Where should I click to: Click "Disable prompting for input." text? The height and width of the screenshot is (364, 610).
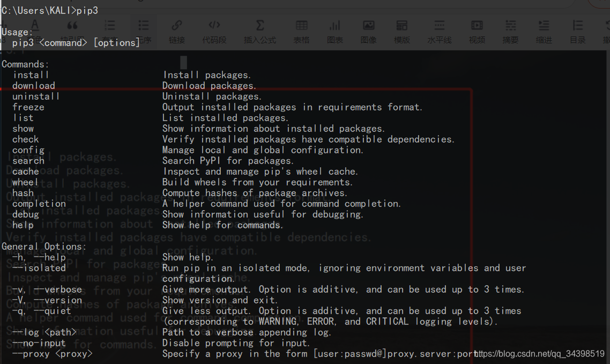236,343
